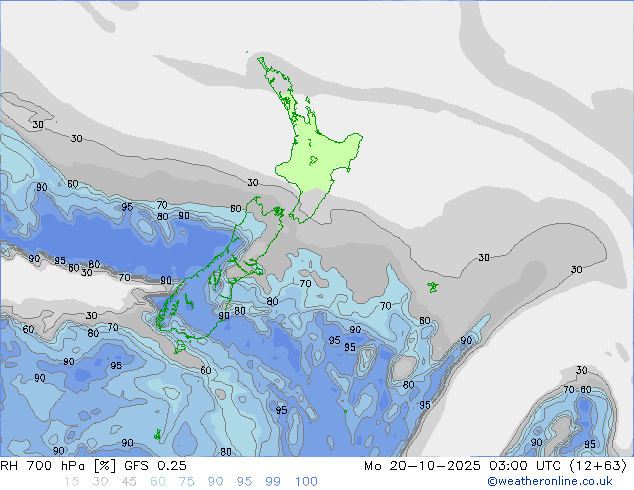
Task: Click the 'RH 700 hPa [%] GFS 0.25' title
Action: pos(93,466)
